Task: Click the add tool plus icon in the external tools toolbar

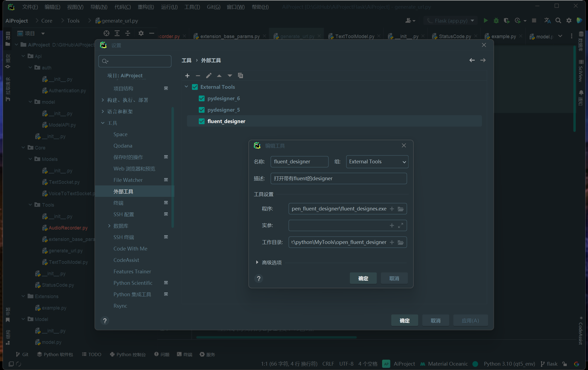Action: (187, 76)
